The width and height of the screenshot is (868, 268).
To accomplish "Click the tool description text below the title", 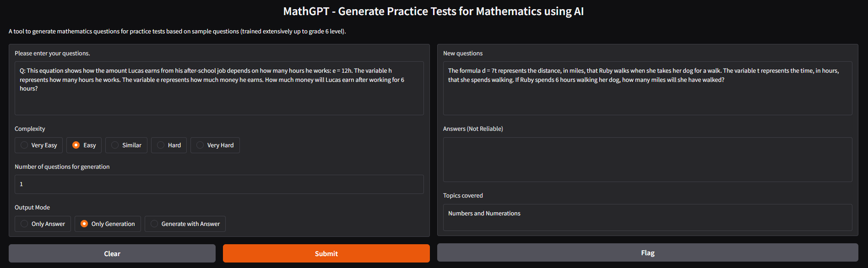I will (x=177, y=32).
